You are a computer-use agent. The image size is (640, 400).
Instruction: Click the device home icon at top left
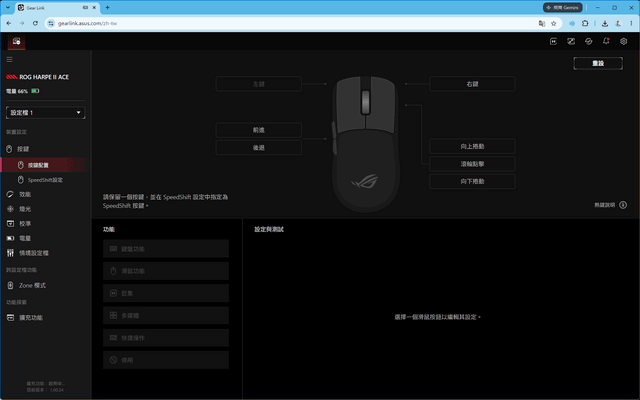tap(16, 41)
